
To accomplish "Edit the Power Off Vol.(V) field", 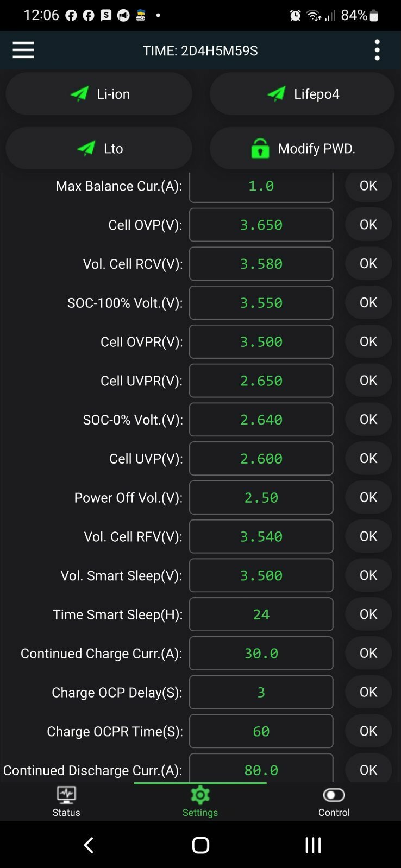I will coord(261,497).
